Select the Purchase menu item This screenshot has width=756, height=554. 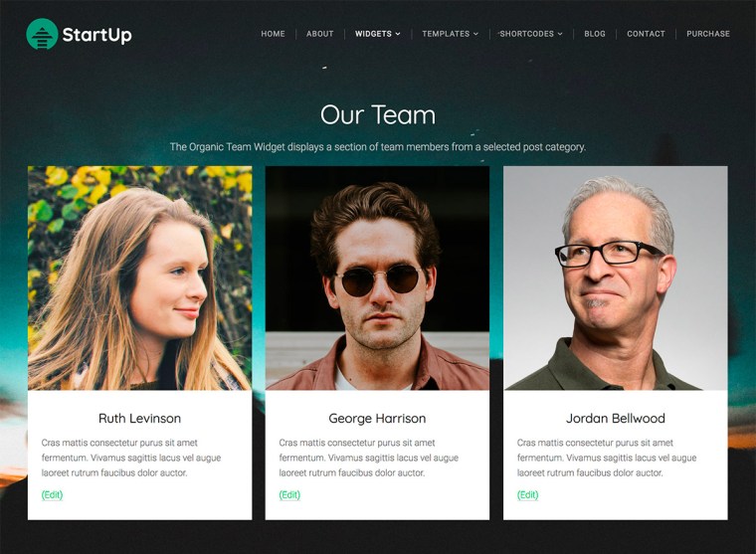coord(708,34)
